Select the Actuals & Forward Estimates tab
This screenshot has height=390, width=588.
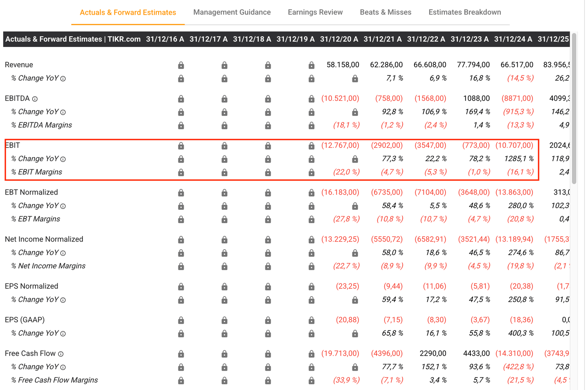(128, 13)
